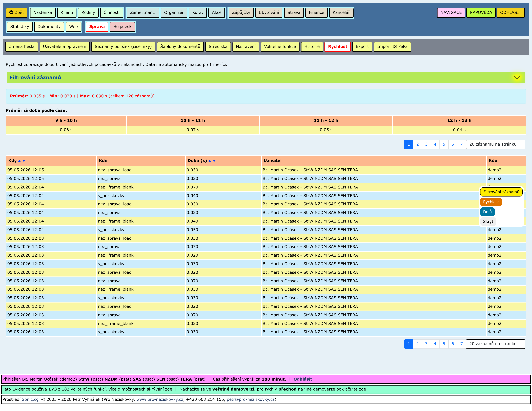Viewport: 532px width, 411px height.
Task: Open NÁPOVĚDA help button
Action: [x=481, y=12]
